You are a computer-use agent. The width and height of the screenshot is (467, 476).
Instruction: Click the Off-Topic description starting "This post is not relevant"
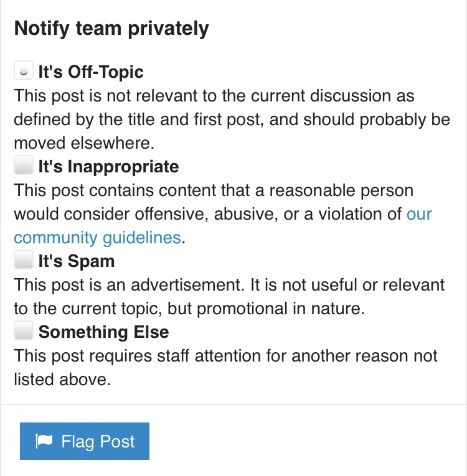[x=214, y=96]
